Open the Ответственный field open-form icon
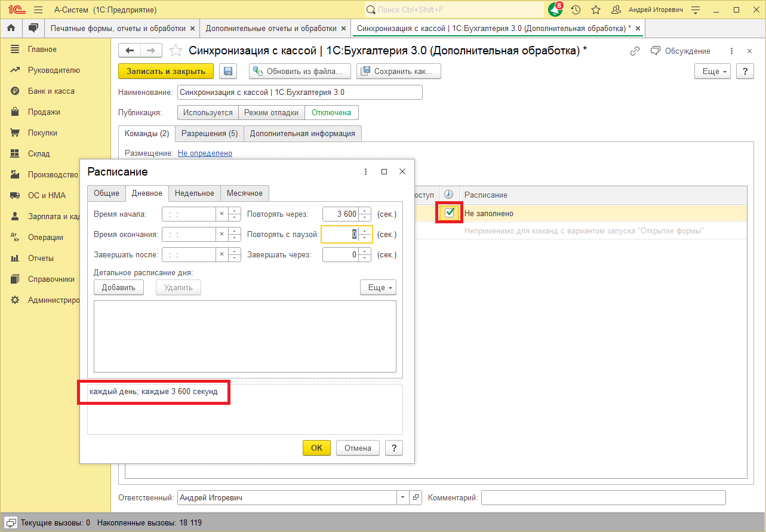This screenshot has width=766, height=532. [416, 497]
